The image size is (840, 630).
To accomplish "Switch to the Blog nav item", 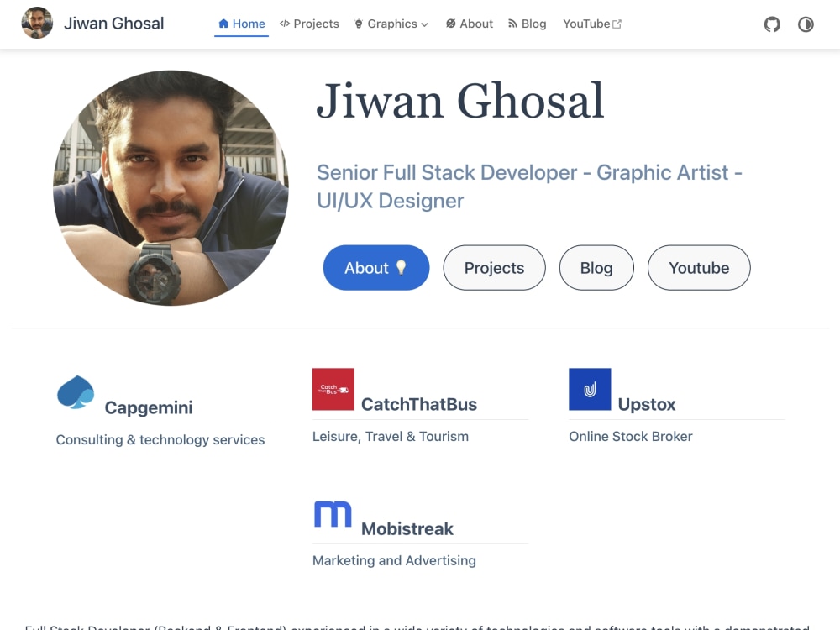I will [x=533, y=24].
